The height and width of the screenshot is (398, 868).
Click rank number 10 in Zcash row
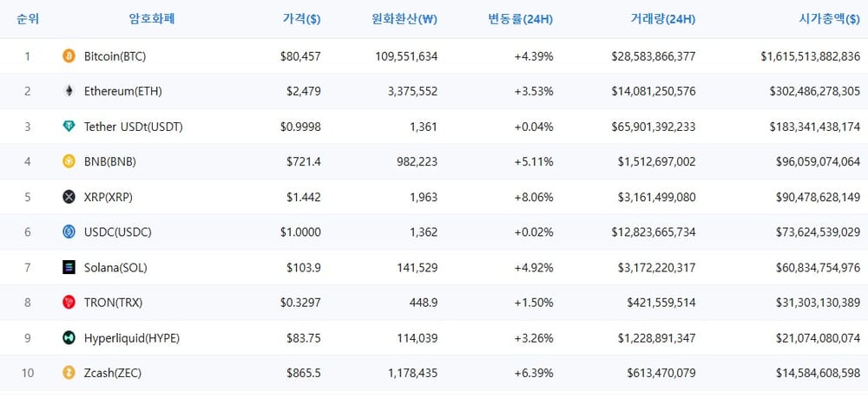pyautogui.click(x=28, y=374)
